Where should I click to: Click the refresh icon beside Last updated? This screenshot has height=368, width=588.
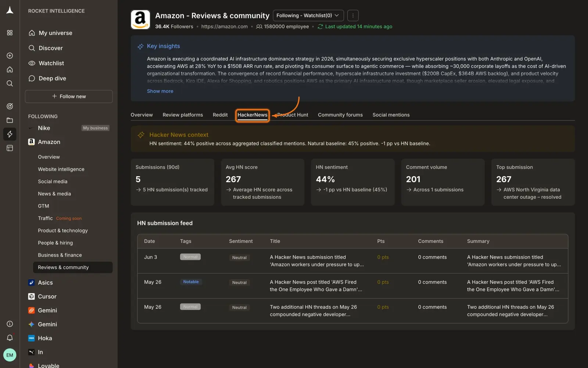click(320, 26)
